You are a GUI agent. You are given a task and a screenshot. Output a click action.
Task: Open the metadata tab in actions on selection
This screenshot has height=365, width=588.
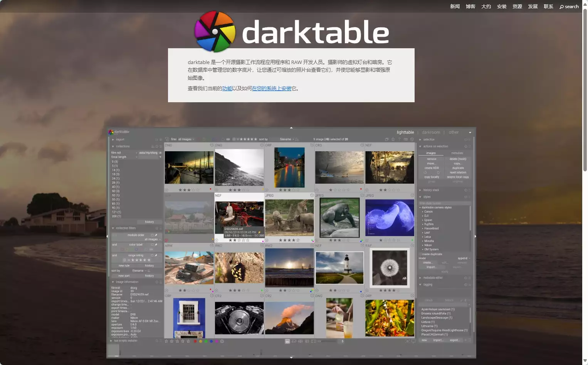point(457,153)
